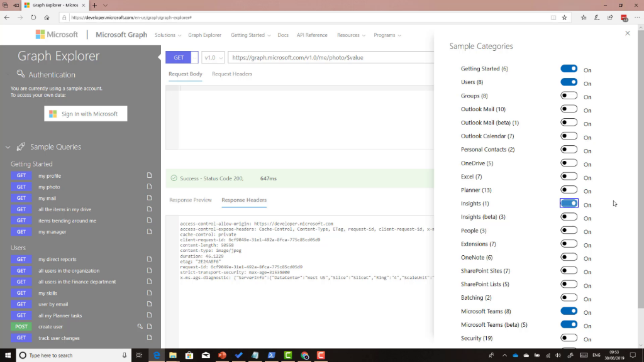Click the browser share icon

(x=610, y=17)
